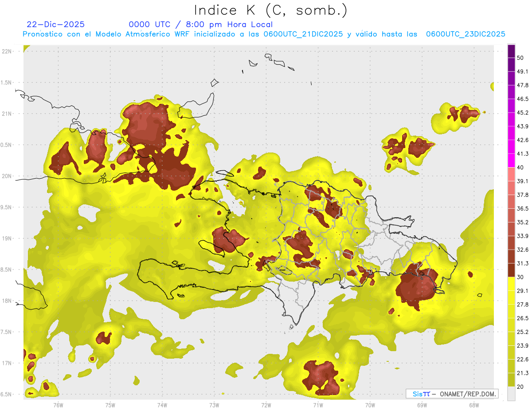This screenshot has height=411, width=532.
Task: Click the legend value "26.5"
Action: click(x=522, y=318)
